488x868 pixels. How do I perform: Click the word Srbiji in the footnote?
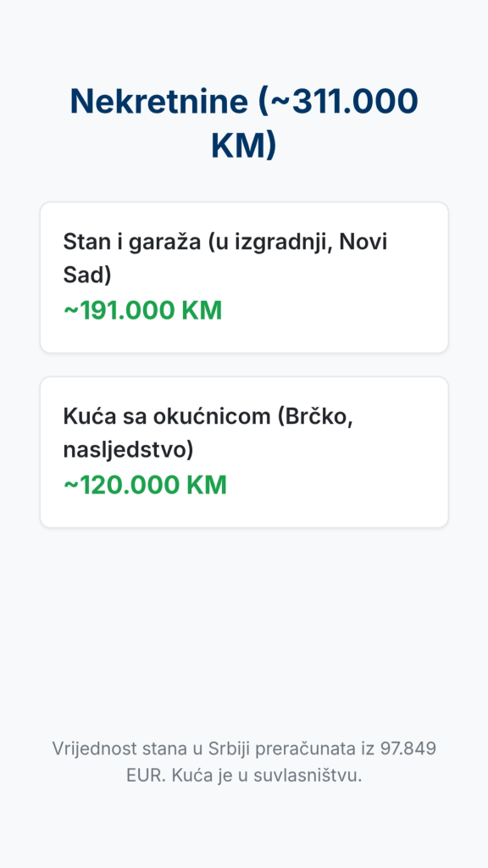[x=230, y=748]
